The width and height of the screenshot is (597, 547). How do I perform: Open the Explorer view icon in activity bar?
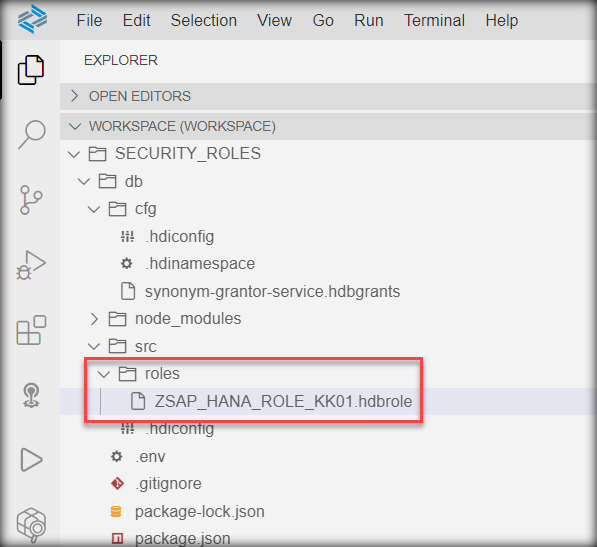30,70
